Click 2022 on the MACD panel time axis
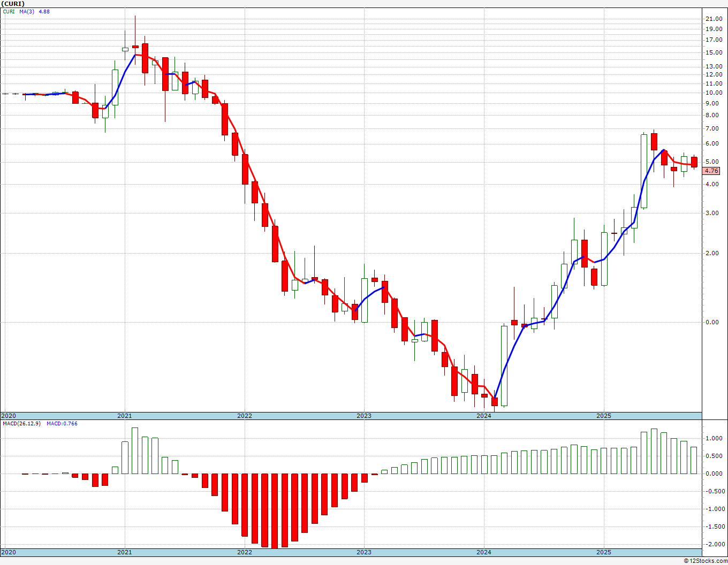Viewport: 728px width, 565px height. point(245,552)
